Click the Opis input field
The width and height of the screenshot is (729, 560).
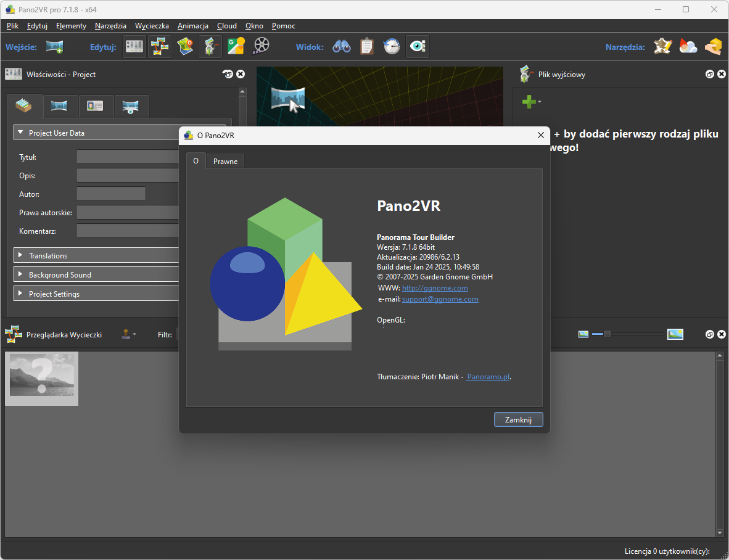point(128,175)
